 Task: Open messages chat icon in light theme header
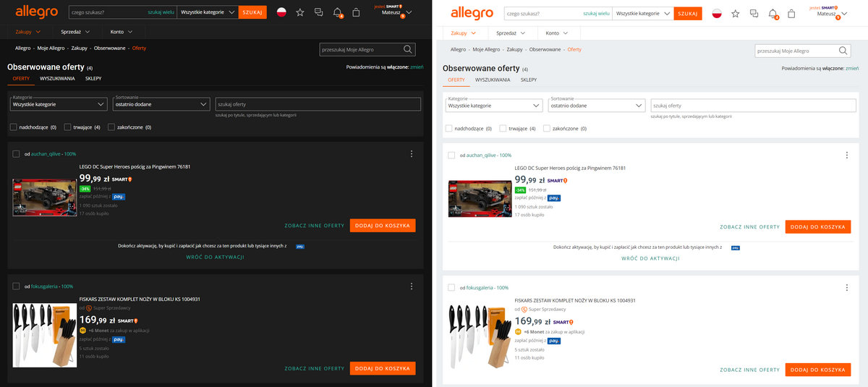click(x=754, y=13)
